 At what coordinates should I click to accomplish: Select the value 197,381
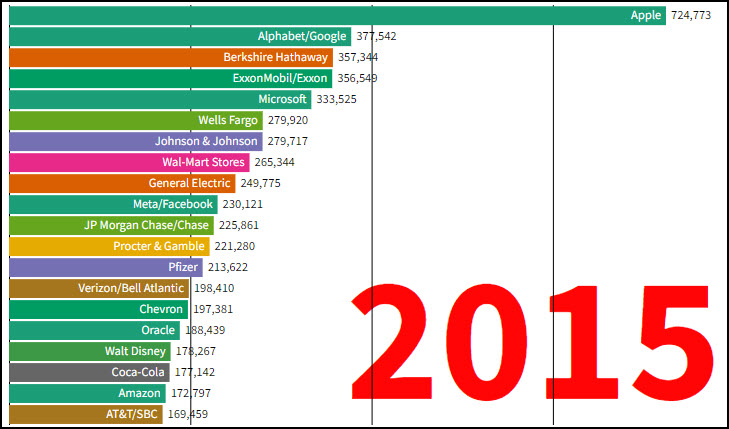click(x=213, y=309)
